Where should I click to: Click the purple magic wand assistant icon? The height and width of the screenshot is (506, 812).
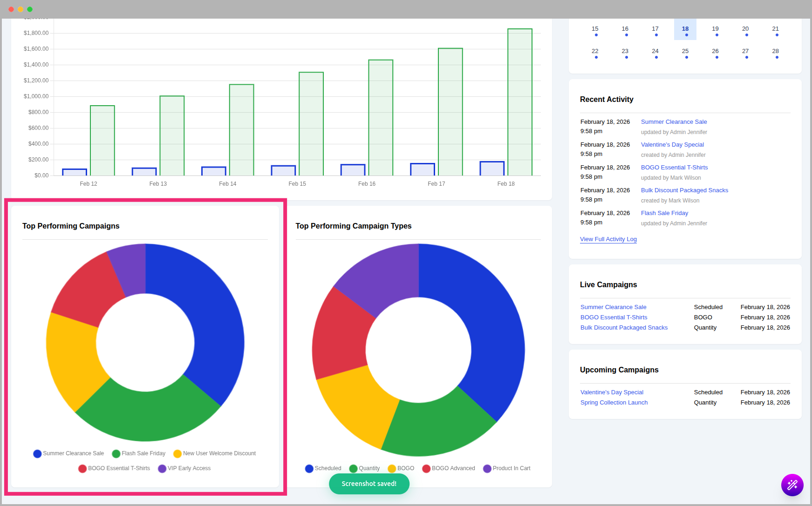pyautogui.click(x=792, y=485)
